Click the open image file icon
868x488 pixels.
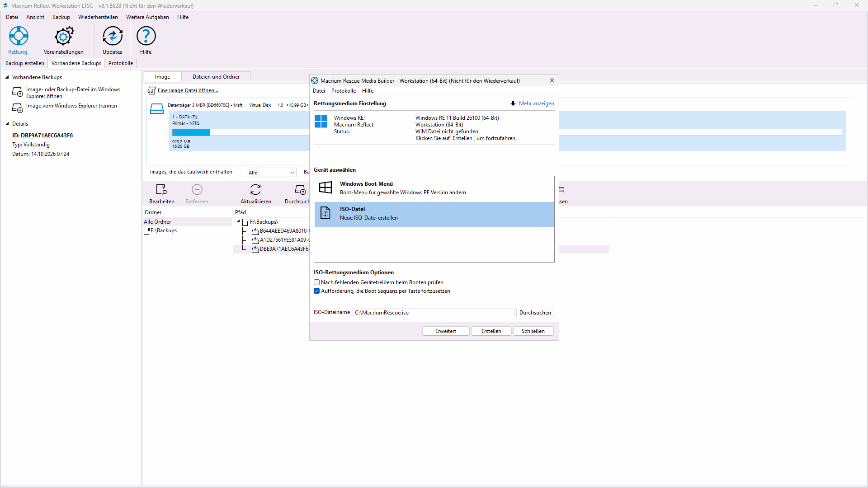(151, 90)
